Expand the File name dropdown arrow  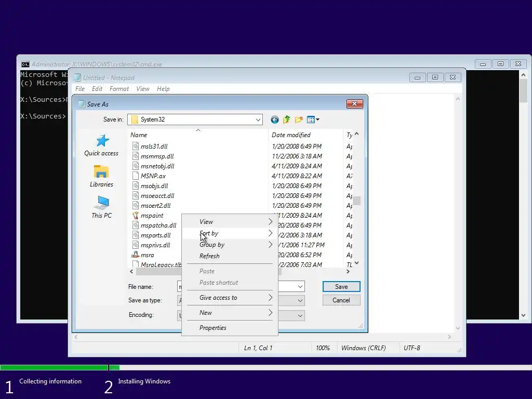[x=300, y=287]
